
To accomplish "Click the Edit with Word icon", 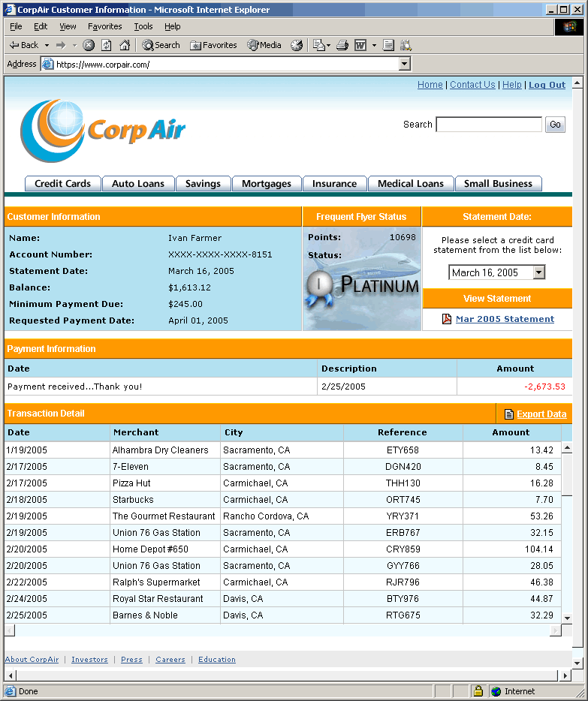I will point(360,45).
